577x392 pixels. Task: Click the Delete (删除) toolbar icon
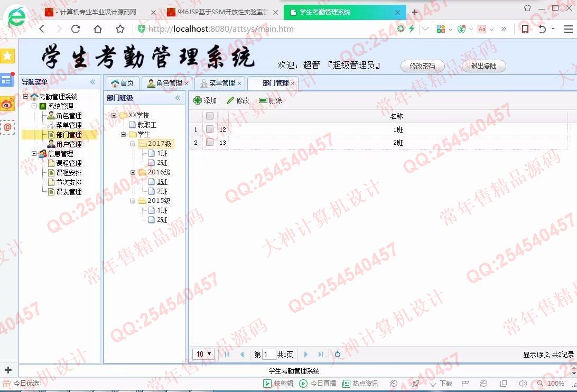[x=263, y=100]
